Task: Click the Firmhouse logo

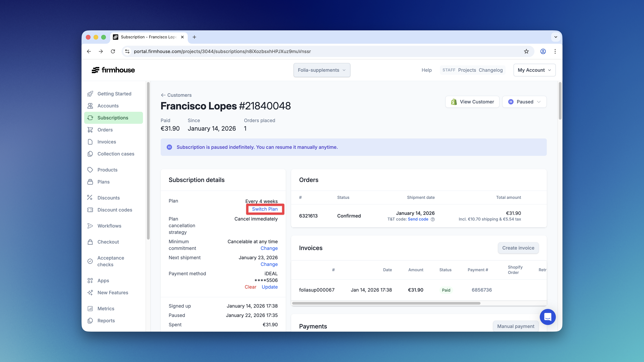Action: [x=113, y=70]
